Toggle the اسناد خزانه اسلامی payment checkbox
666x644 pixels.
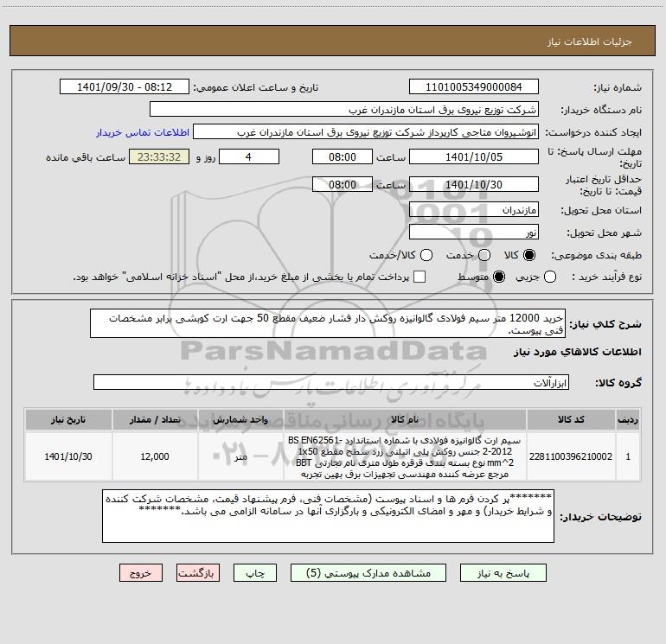click(419, 277)
